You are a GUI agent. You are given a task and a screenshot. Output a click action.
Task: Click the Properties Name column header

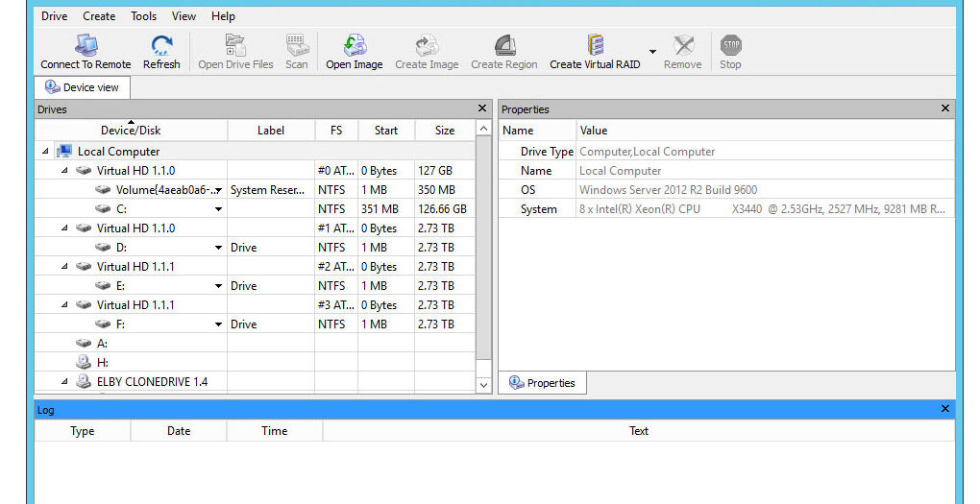(537, 131)
